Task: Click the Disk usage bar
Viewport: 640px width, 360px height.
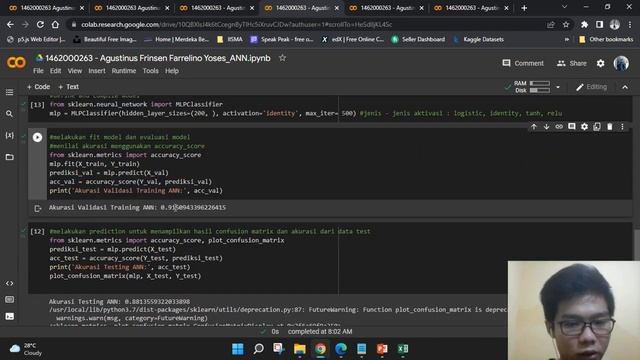Action: [540, 90]
